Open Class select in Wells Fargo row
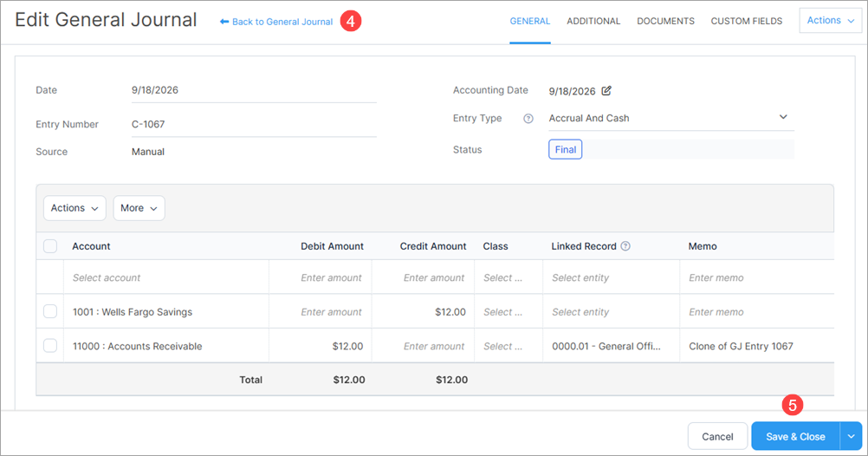This screenshot has height=456, width=868. coord(508,312)
